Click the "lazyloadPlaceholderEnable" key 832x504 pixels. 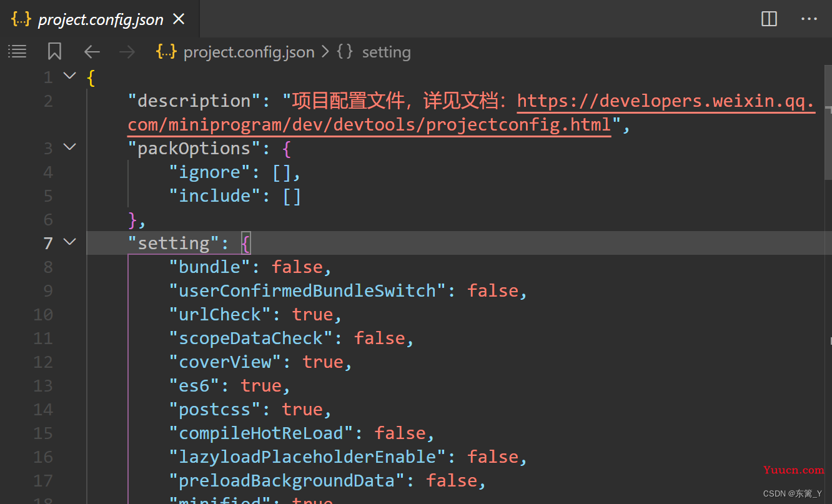tap(307, 457)
